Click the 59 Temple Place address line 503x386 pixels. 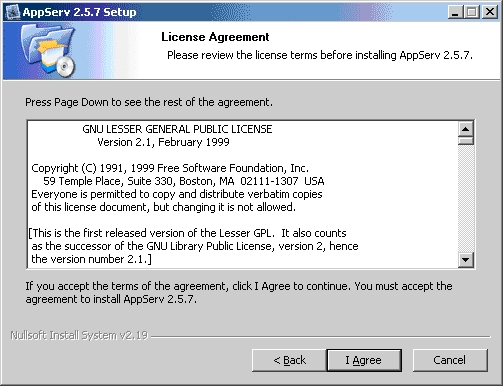[x=184, y=181]
